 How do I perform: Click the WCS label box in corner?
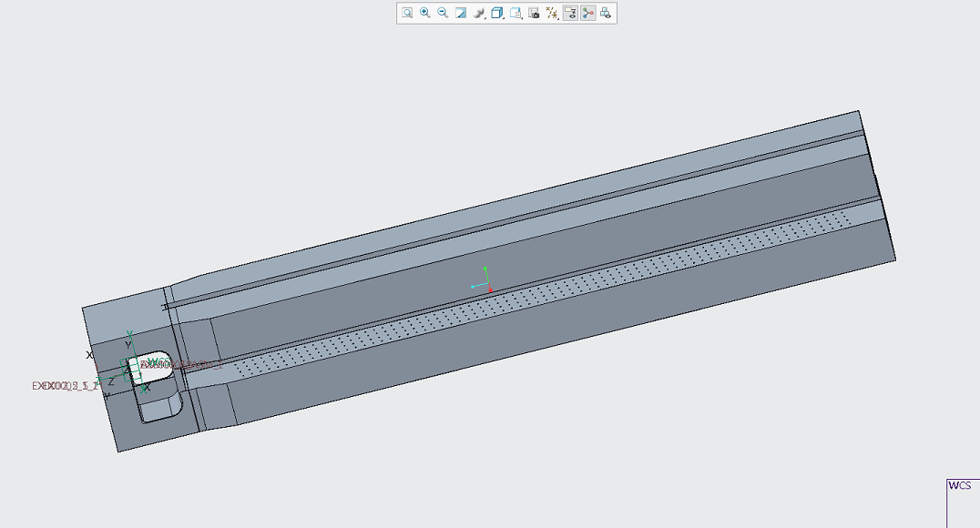click(961, 486)
